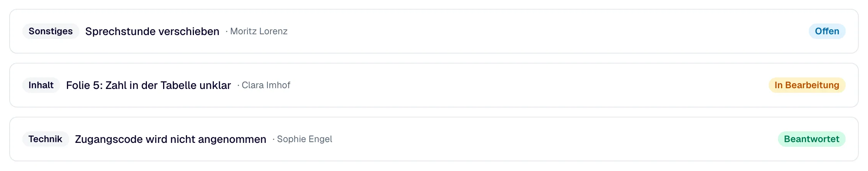Click the blue Offen status badge
Image resolution: width=868 pixels, height=171 pixels.
827,31
